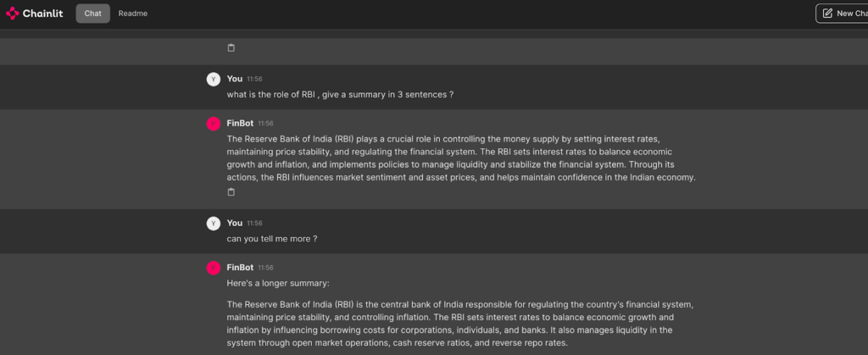Click the FinBot name on the longer summary
This screenshot has height=355, width=868.
[x=240, y=267]
